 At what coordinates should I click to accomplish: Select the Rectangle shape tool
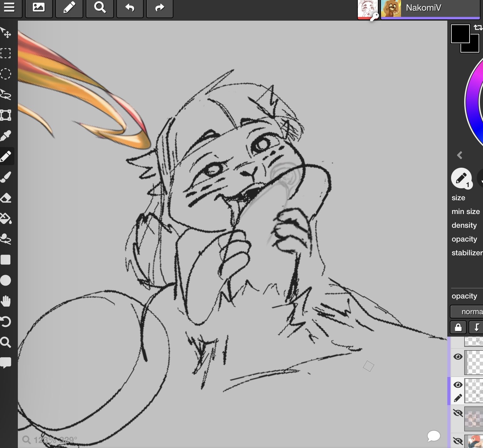[6, 260]
